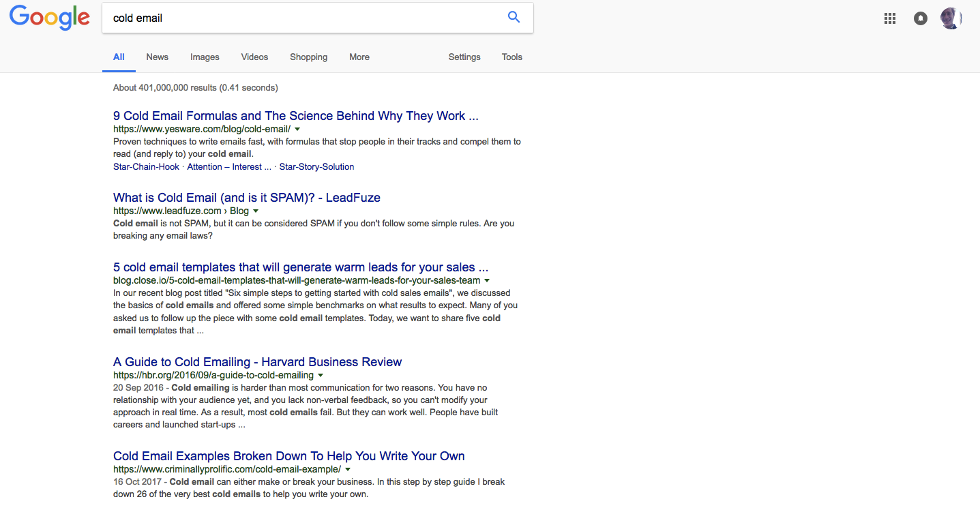The height and width of the screenshot is (510, 980).
Task: Switch to the Images tab
Action: point(205,57)
